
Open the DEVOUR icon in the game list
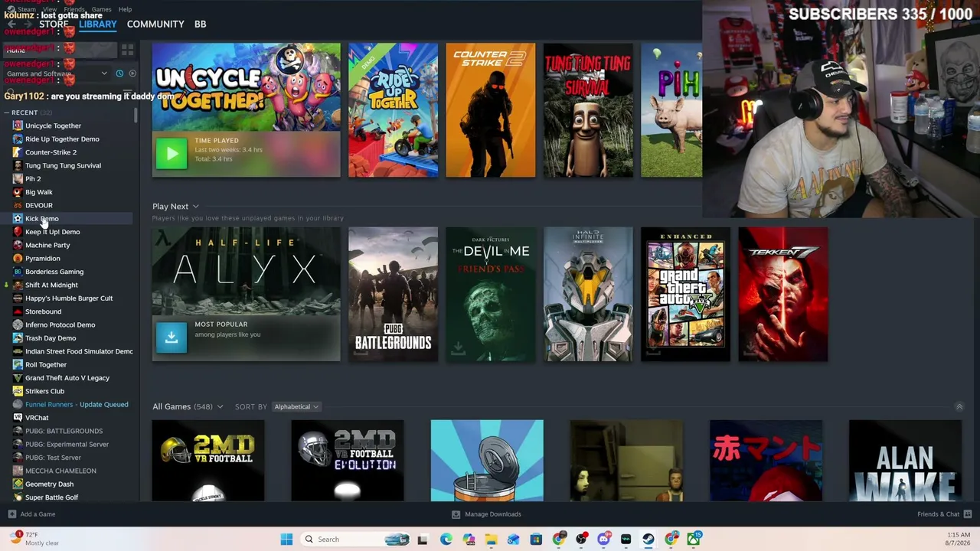click(x=18, y=205)
